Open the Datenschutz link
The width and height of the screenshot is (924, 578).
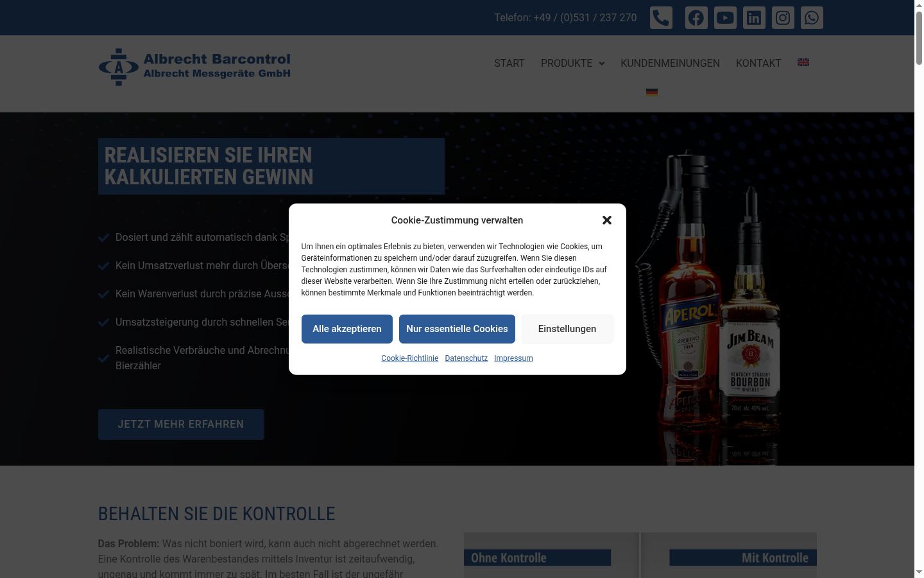coord(466,358)
